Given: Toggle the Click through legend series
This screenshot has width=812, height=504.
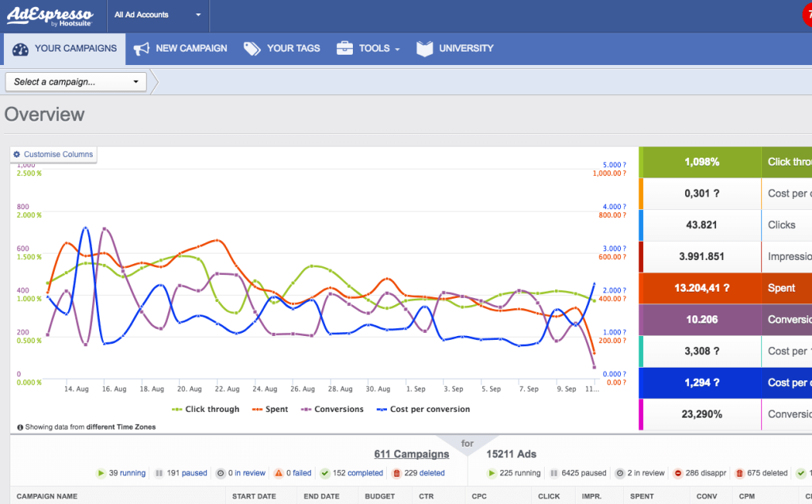Looking at the screenshot, I should tap(205, 410).
